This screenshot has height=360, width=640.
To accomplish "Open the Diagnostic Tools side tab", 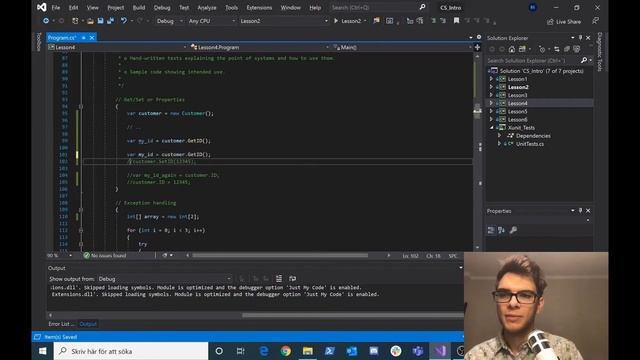I will coord(600,52).
